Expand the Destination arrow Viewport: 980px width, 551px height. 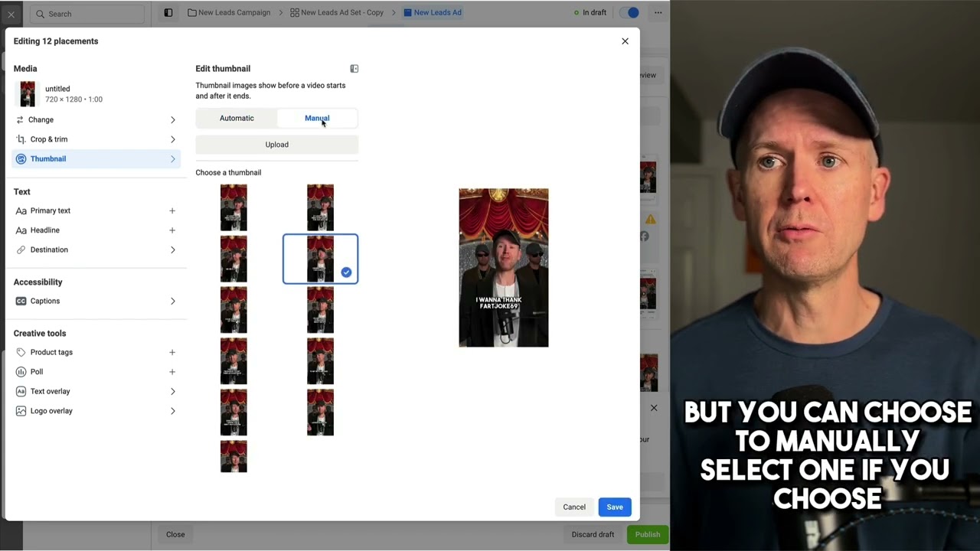pyautogui.click(x=172, y=250)
